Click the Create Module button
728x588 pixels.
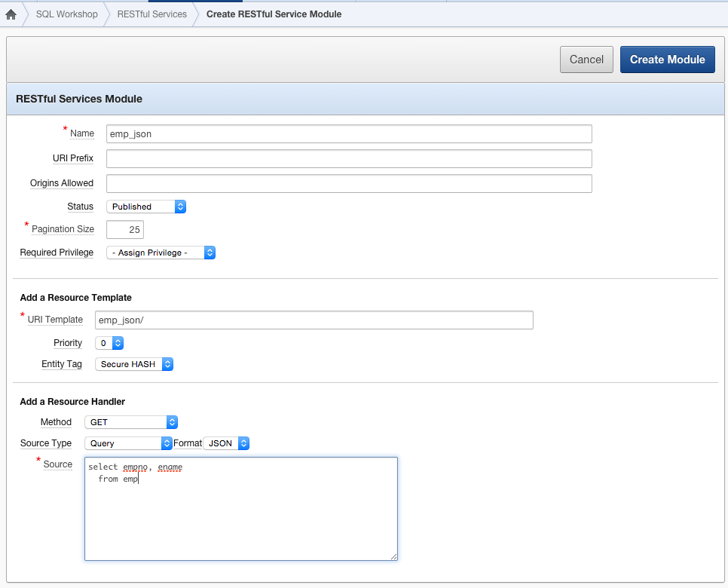667,59
